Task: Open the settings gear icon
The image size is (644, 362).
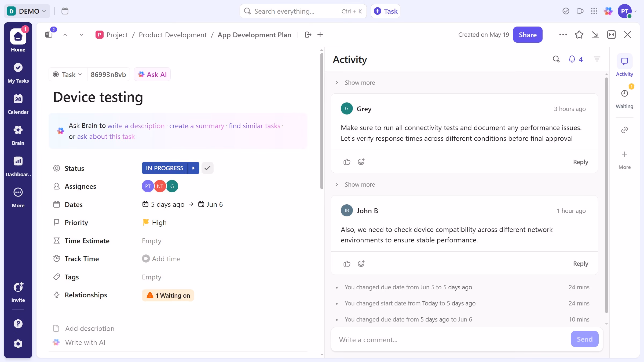Action: (18, 344)
